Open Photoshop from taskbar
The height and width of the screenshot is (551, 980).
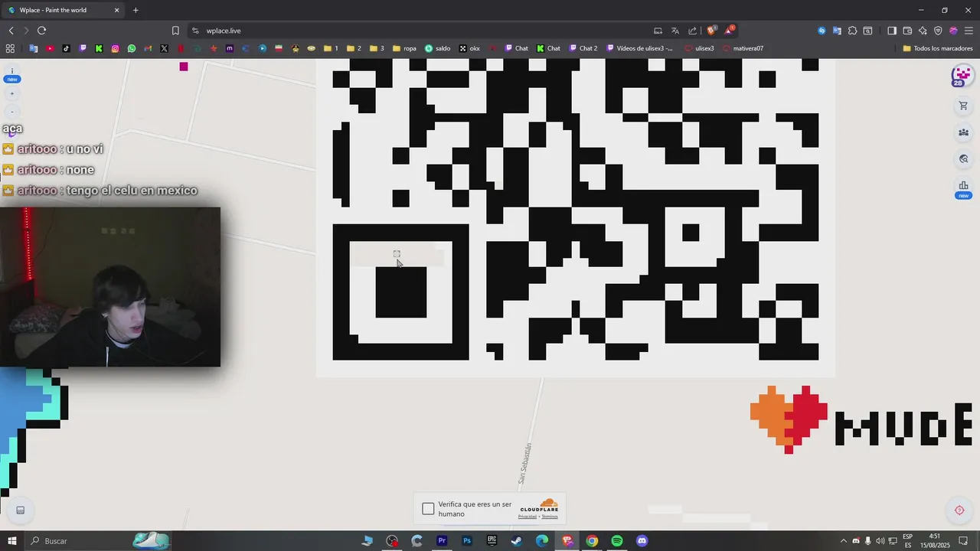tap(467, 541)
